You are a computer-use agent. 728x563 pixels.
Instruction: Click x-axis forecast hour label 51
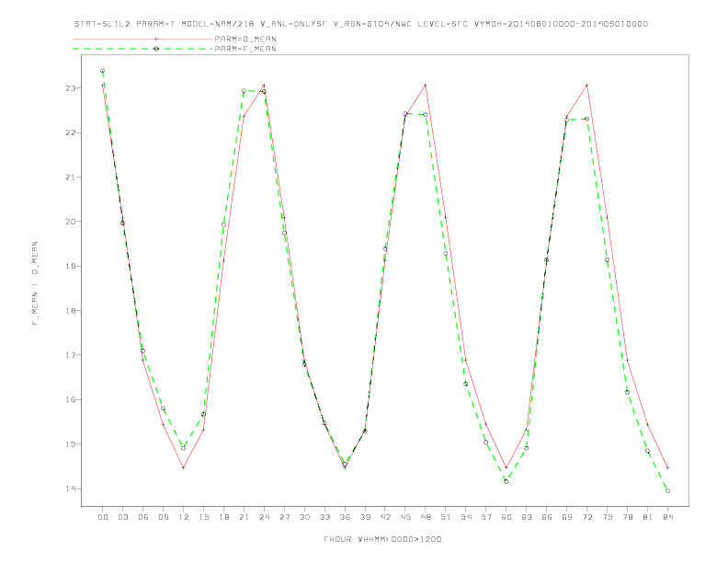446,517
